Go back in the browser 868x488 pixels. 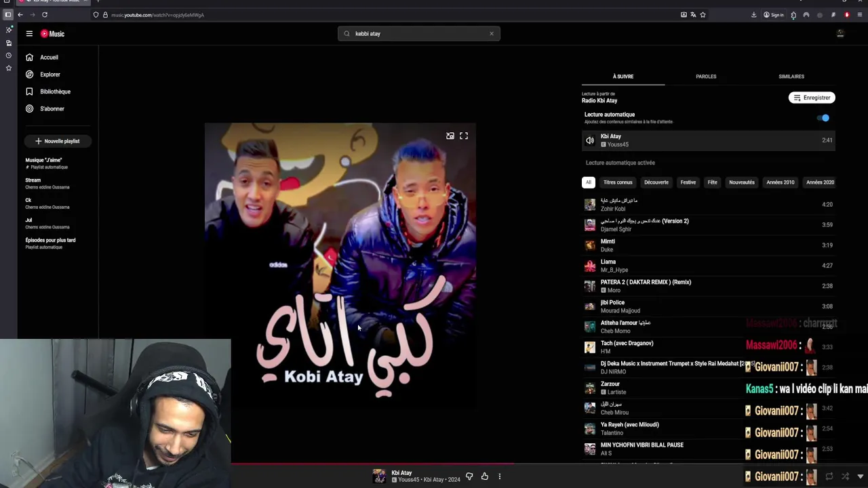pyautogui.click(x=20, y=15)
